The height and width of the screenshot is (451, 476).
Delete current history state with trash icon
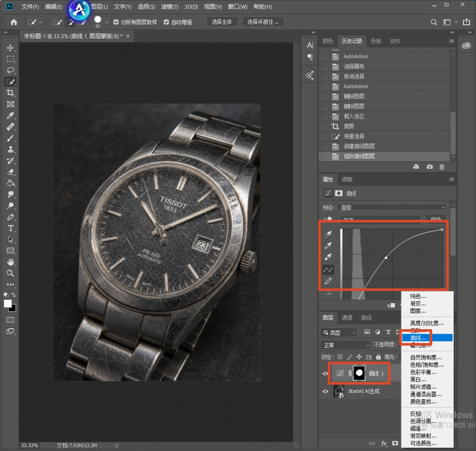pos(442,167)
